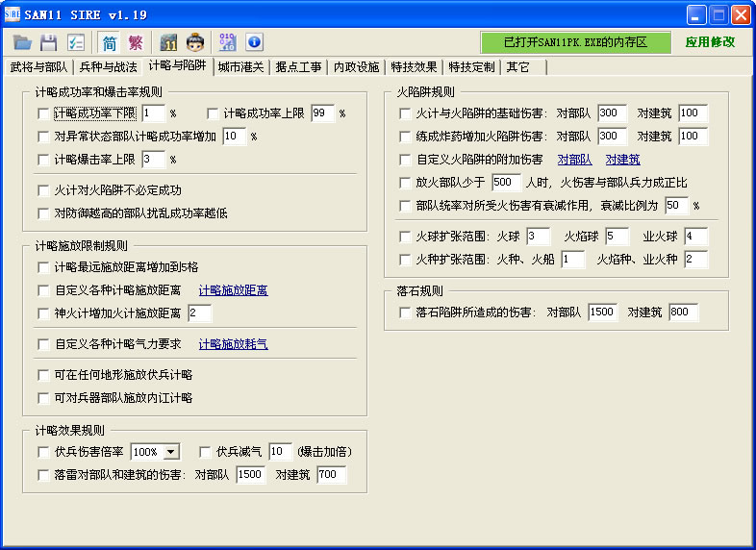Viewport: 756px width, 550px height.
Task: Enable the 计略成功率下限 checkbox
Action: (42, 113)
